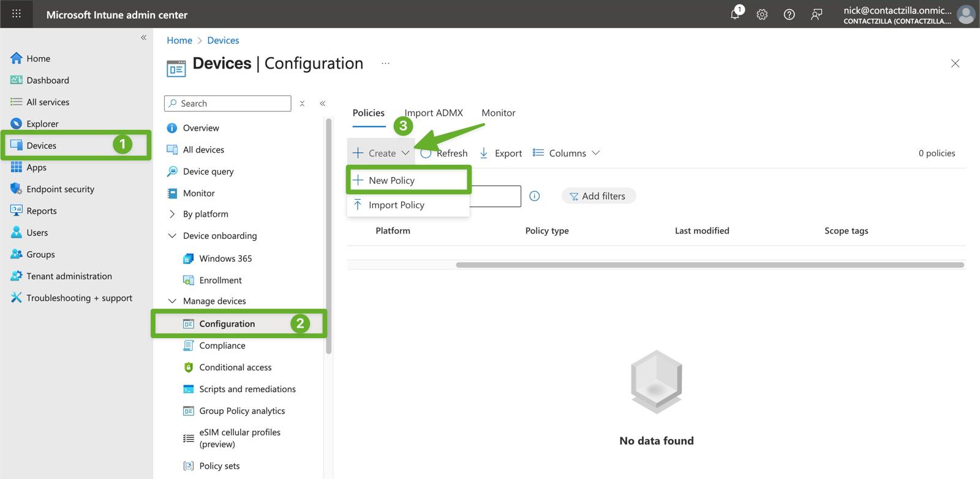Image resolution: width=980 pixels, height=479 pixels.
Task: Open the account avatar menu
Action: click(x=966, y=14)
